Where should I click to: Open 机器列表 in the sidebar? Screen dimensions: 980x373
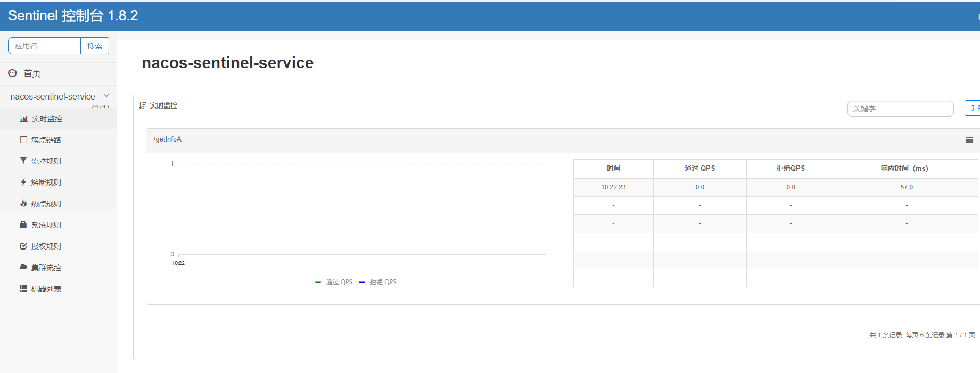coord(59,289)
